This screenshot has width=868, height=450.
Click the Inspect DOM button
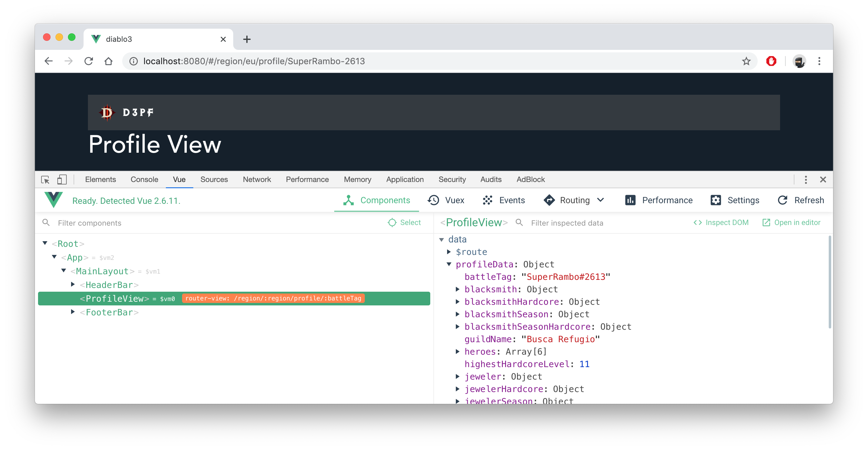pyautogui.click(x=721, y=223)
